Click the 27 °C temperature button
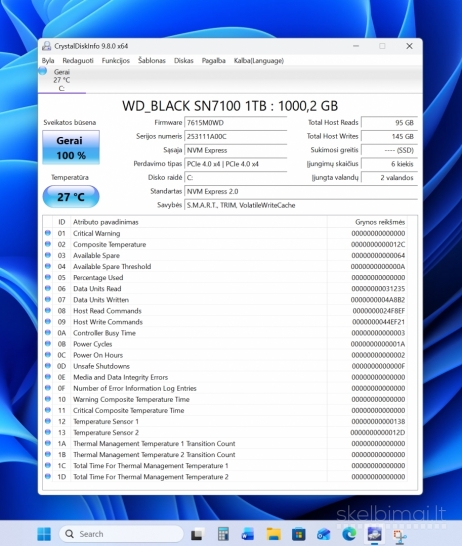 [x=71, y=197]
